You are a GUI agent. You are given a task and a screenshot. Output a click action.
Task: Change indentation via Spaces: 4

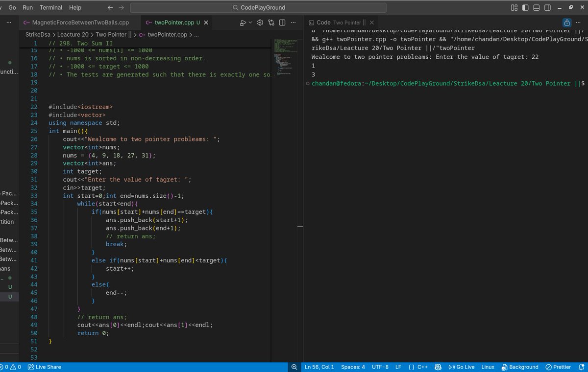pos(353,367)
